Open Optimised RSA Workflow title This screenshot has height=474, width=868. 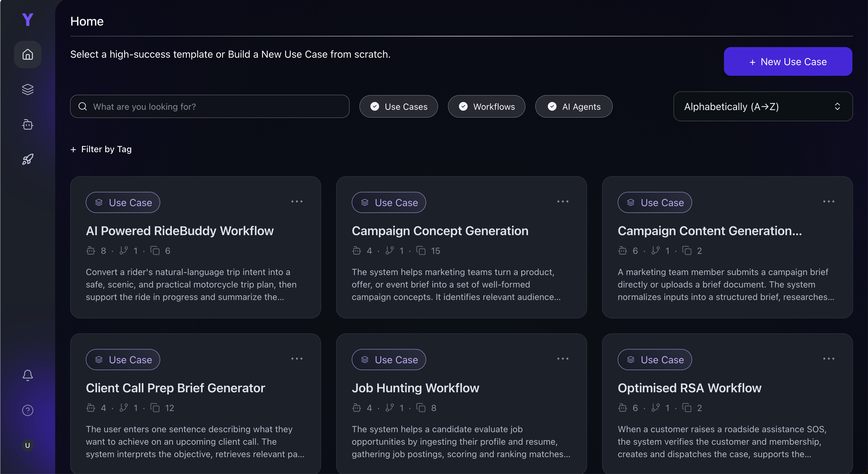pyautogui.click(x=689, y=388)
